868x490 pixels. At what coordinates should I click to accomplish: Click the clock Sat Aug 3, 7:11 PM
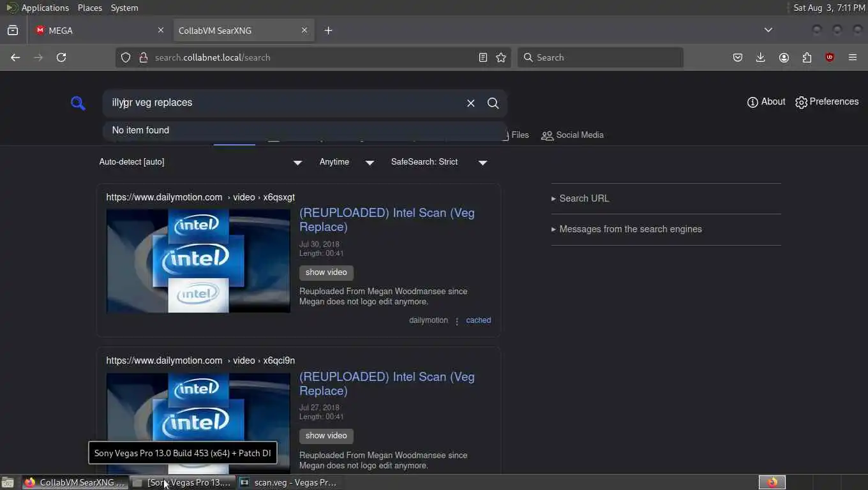click(x=829, y=8)
